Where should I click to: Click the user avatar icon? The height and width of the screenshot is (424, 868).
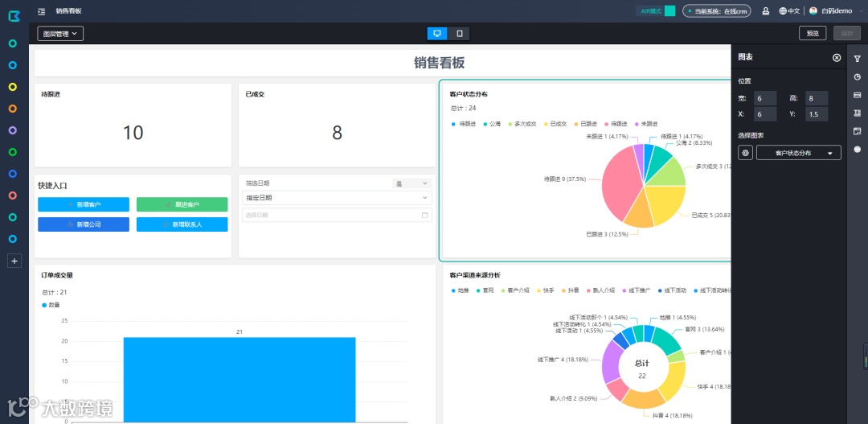[x=813, y=11]
